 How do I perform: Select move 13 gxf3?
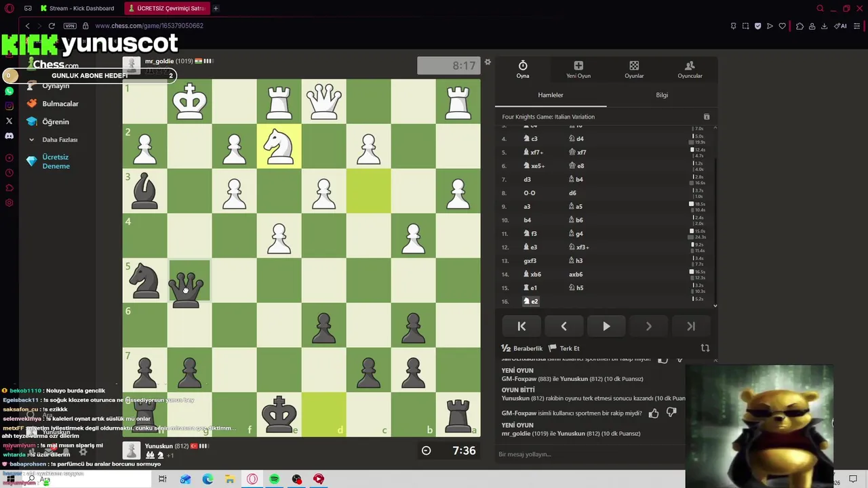(x=530, y=260)
